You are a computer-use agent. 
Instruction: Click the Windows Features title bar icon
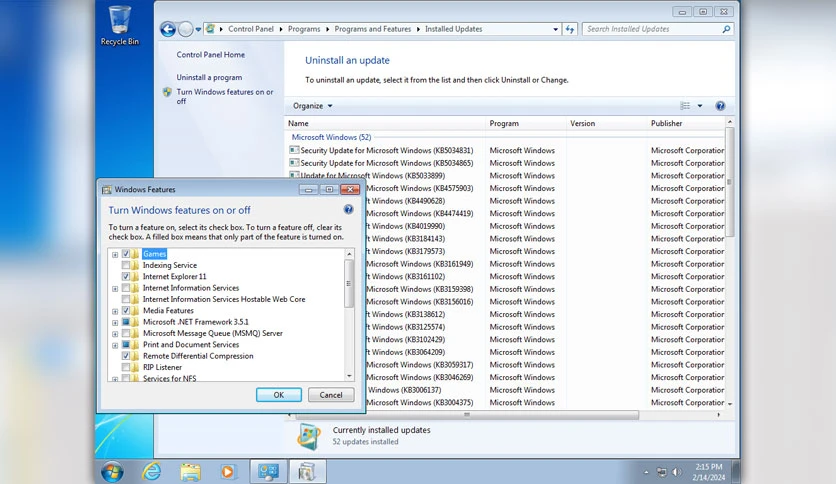(107, 190)
